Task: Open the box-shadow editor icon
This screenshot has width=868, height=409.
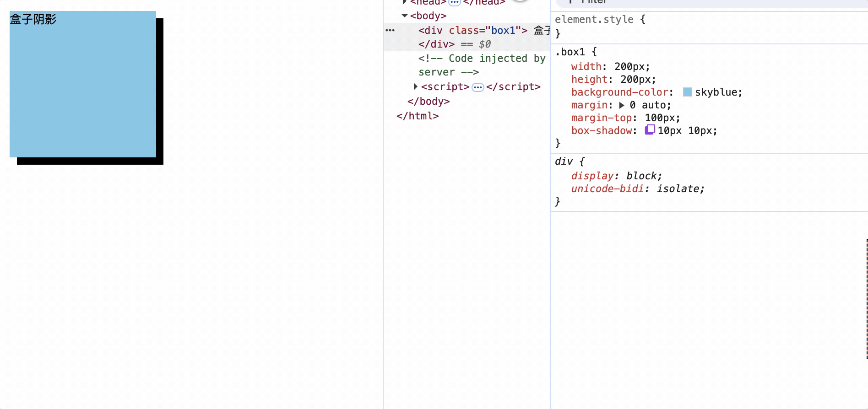Action: coord(650,130)
